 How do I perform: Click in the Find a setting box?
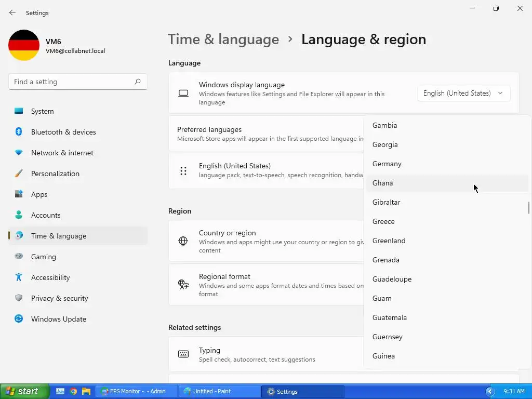(x=78, y=82)
